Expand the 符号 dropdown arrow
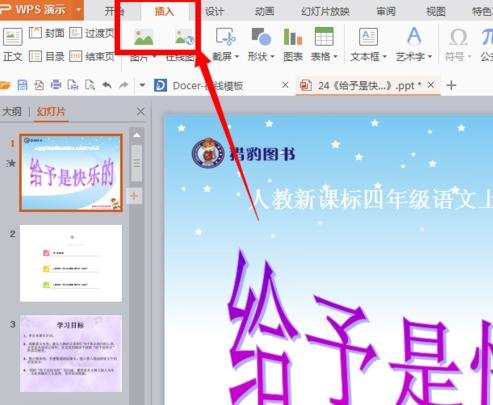 pos(469,57)
